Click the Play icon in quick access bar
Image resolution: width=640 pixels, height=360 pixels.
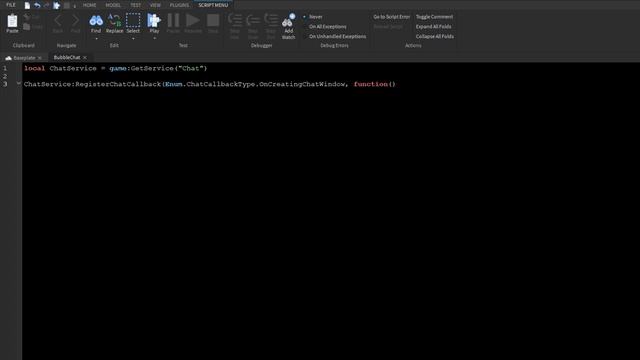click(57, 5)
